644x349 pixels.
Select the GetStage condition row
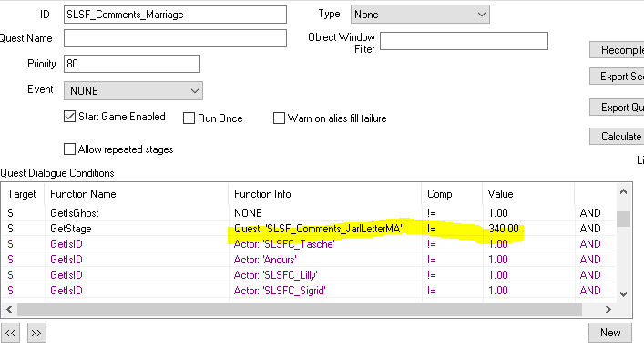(308, 229)
